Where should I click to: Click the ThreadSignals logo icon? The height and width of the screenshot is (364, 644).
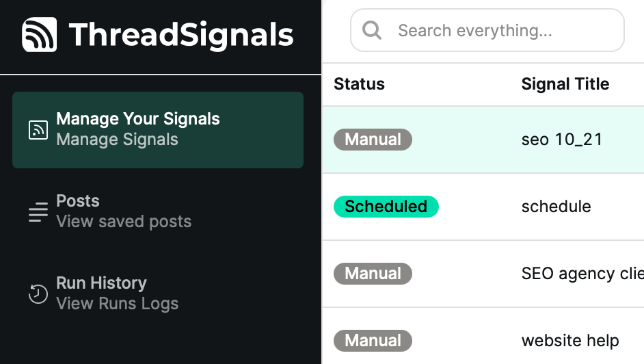coord(40,35)
